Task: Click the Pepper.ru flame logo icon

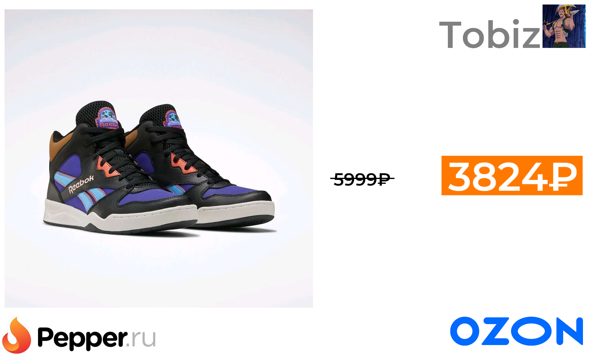Action: [x=17, y=335]
